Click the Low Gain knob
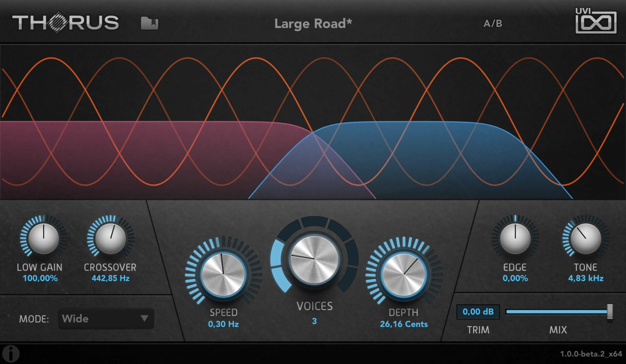The width and height of the screenshot is (626, 364). (x=43, y=238)
